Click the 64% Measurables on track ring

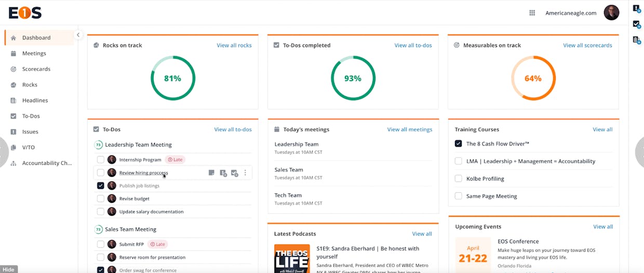pyautogui.click(x=533, y=79)
